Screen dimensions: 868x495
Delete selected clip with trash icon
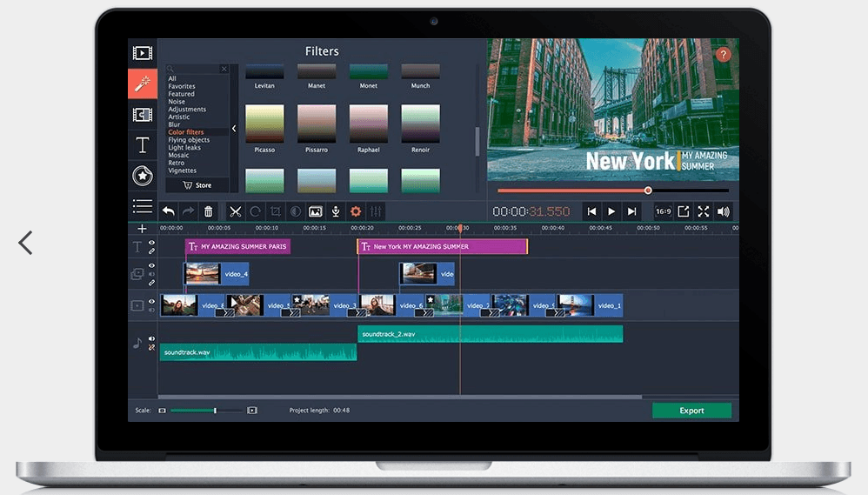pos(208,211)
